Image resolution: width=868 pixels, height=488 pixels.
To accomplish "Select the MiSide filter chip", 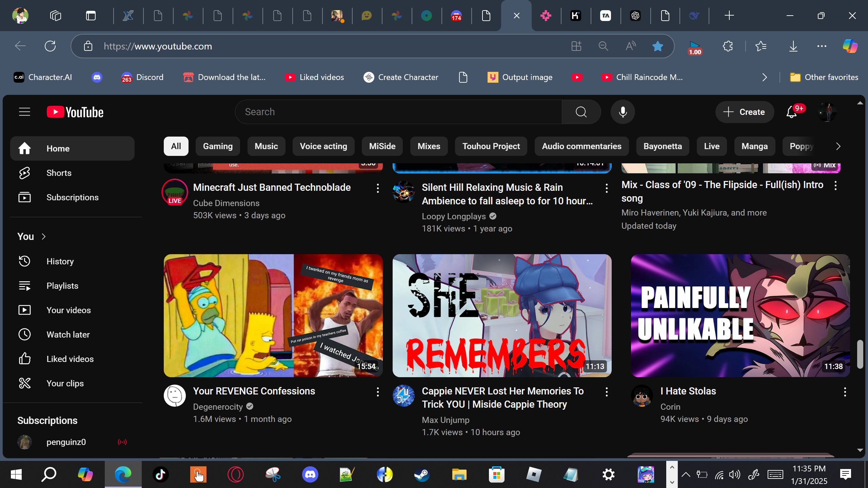I will pos(382,146).
